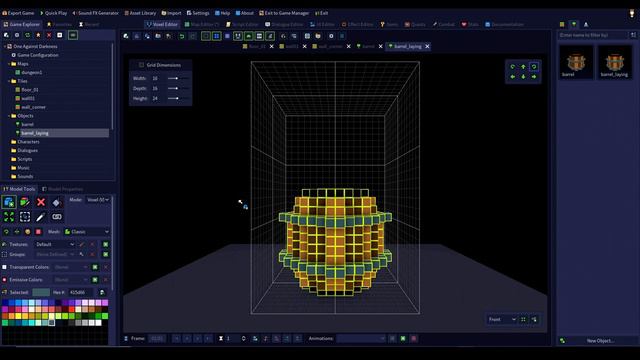Switch to the Game Explorer tab
This screenshot has height=360, width=640.
[x=22, y=24]
